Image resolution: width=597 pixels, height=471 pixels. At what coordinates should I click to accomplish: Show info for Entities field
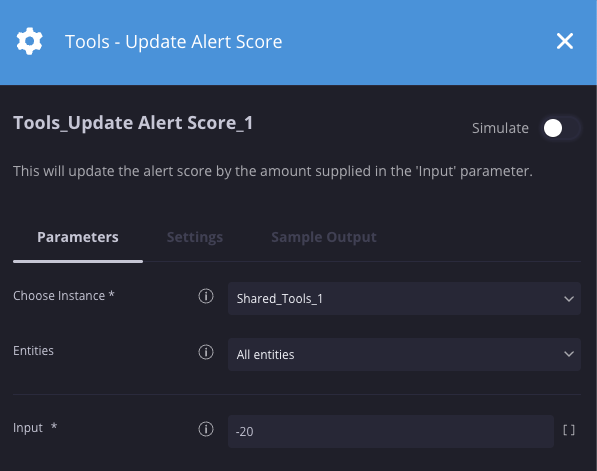[206, 352]
